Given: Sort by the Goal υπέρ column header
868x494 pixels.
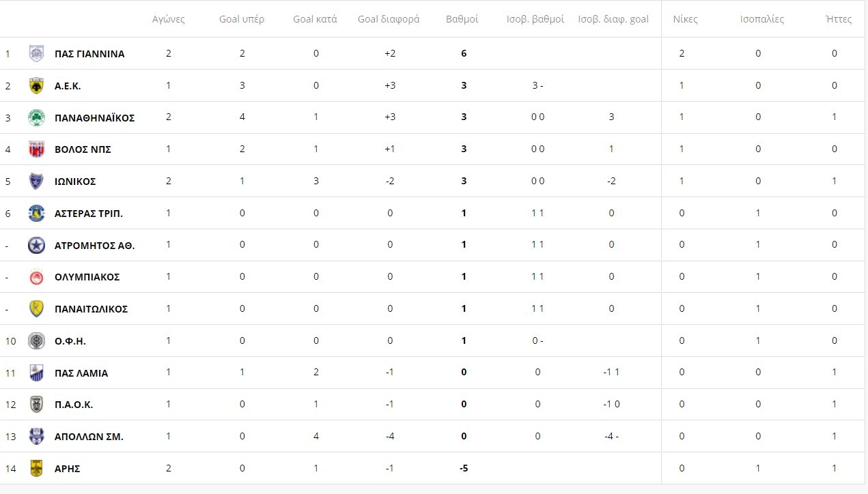Looking at the screenshot, I should 242,19.
